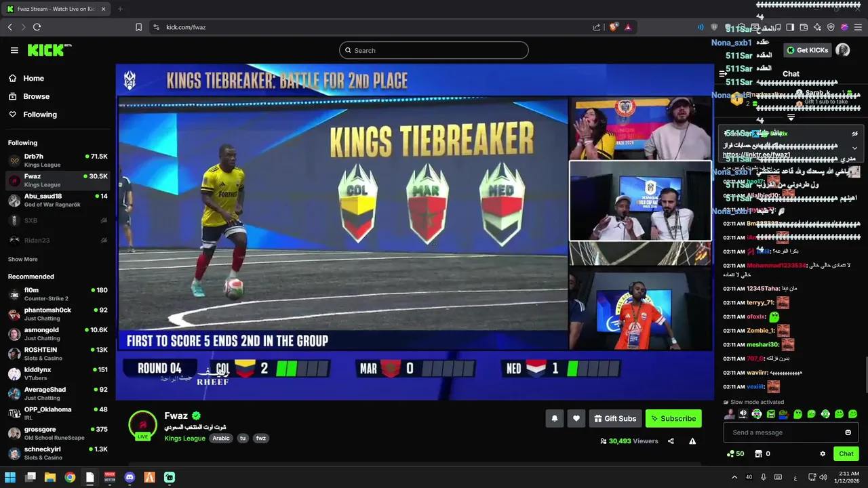Select the fwz stream tag
This screenshot has width=868, height=488.
click(x=260, y=439)
